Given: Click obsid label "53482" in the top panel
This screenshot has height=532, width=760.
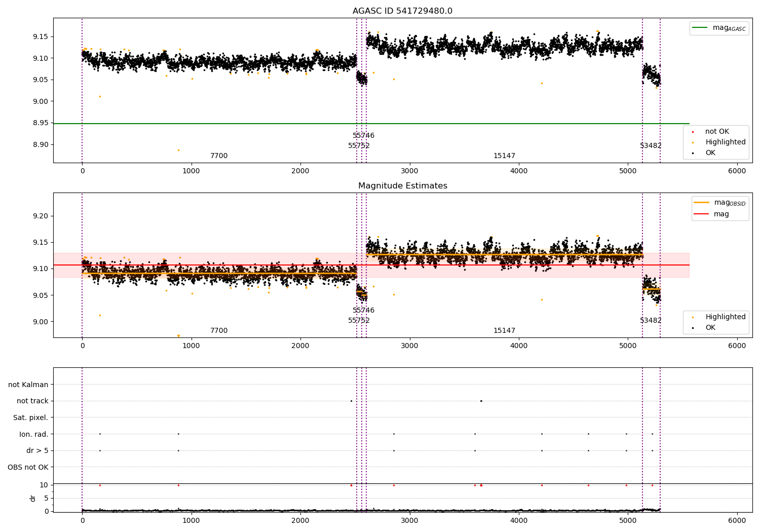Looking at the screenshot, I should (x=651, y=146).
